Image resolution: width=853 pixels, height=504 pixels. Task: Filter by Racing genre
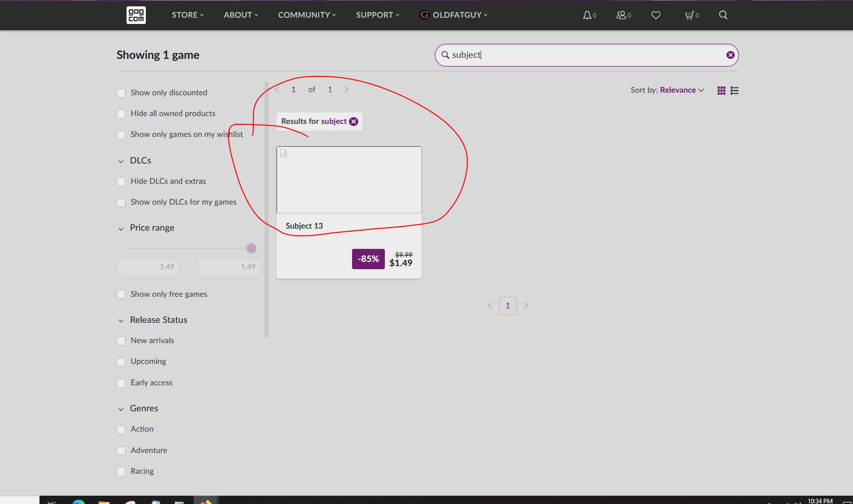(121, 472)
